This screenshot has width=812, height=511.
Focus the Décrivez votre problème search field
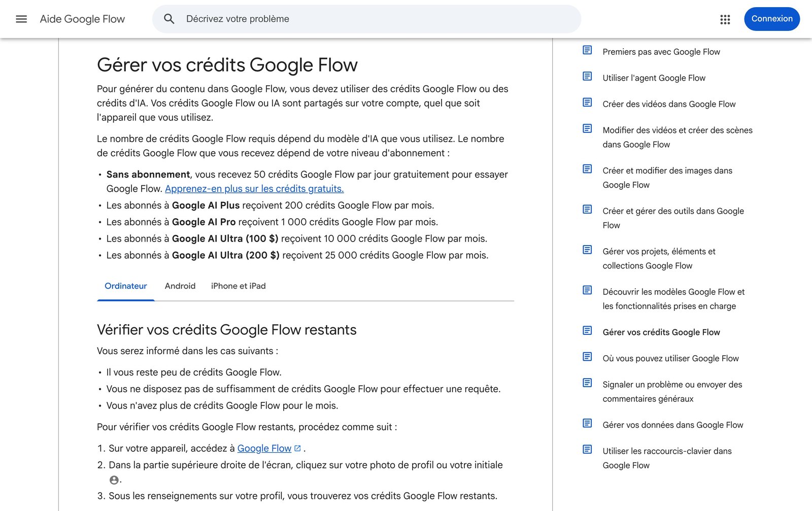coord(366,19)
